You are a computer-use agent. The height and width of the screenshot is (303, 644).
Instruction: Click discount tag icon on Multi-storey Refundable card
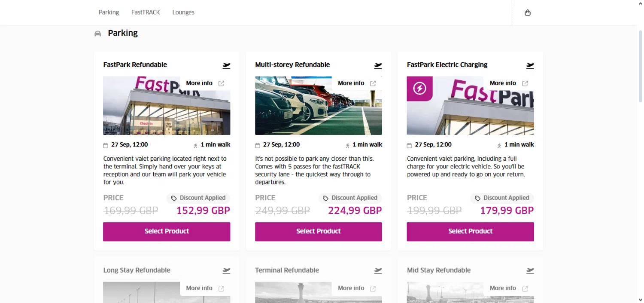325,198
